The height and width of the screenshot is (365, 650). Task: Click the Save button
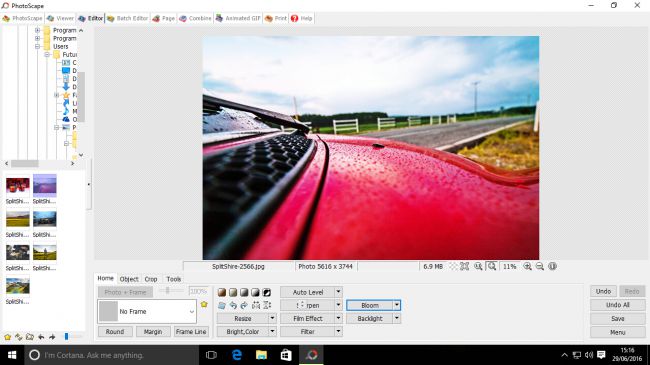[x=618, y=319]
